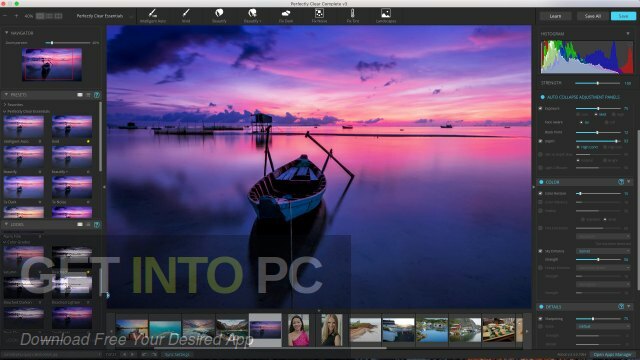Image resolution: width=640 pixels, height=360 pixels.
Task: Open help for the Looks panel
Action: pos(97,224)
